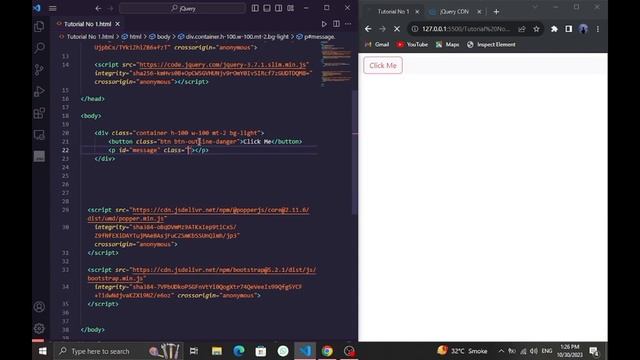Share this page from the address bar
Image resolution: width=640 pixels, height=360 pixels.
click(522, 29)
